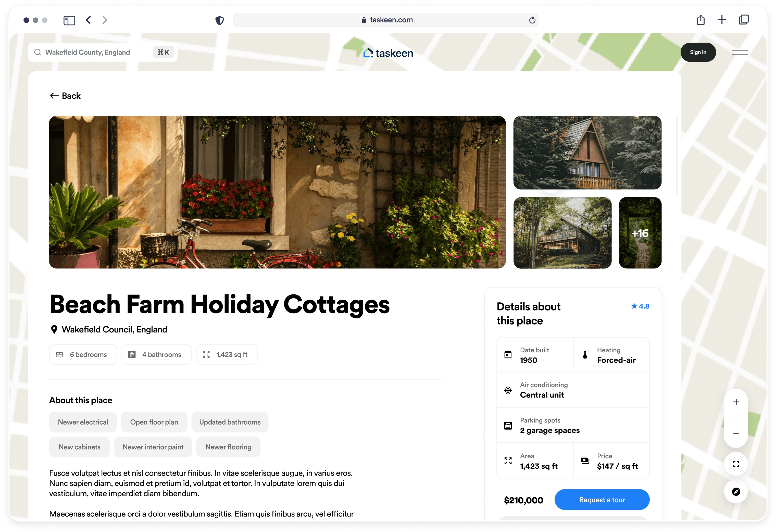
Task: Open the forest lodge photo
Action: pos(562,232)
